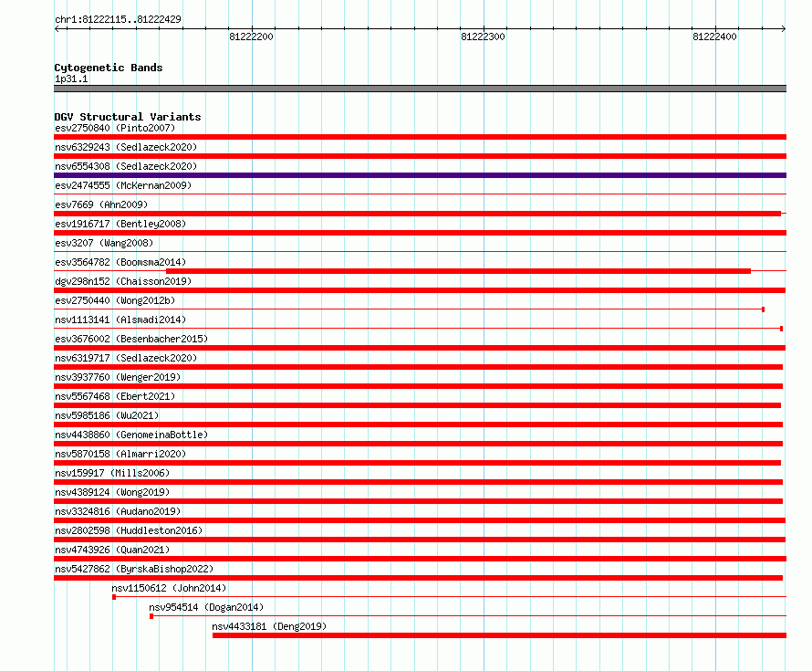This screenshot has width=812, height=671.
Task: Select the nsv1113141 (Alsmadi2014) label
Action: pyautogui.click(x=120, y=320)
